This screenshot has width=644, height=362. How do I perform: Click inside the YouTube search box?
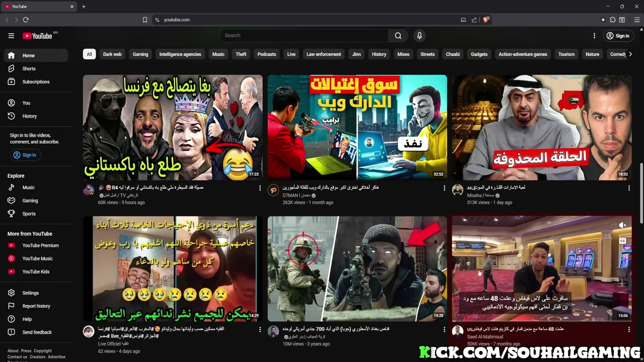click(x=304, y=36)
